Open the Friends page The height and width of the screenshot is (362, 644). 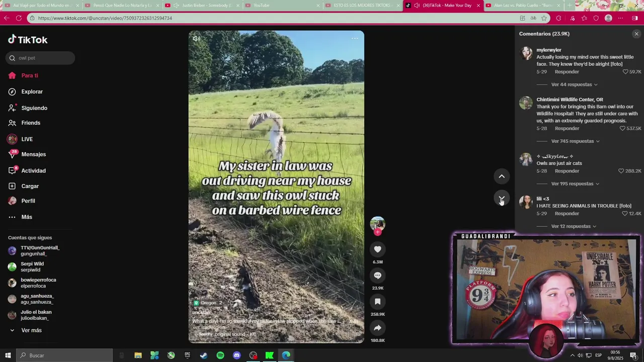click(x=24, y=123)
